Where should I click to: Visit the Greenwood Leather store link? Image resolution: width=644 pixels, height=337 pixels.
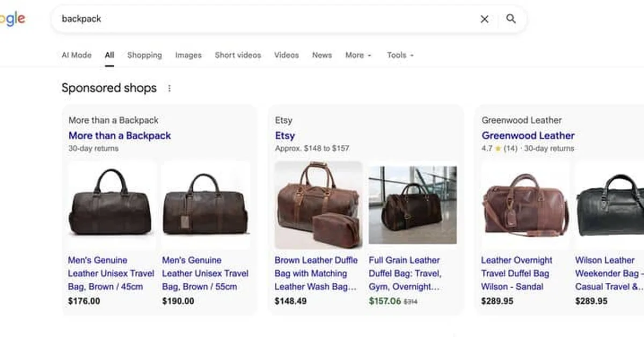528,135
